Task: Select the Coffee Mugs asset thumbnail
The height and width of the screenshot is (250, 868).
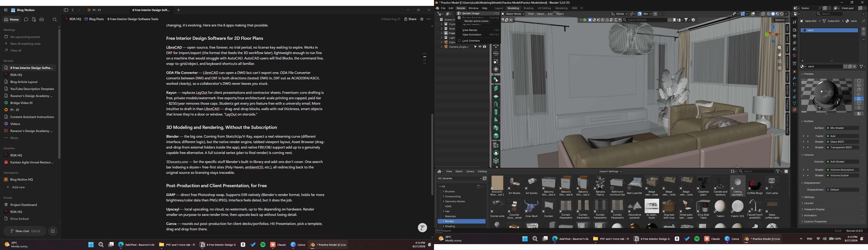Action: (x=755, y=186)
